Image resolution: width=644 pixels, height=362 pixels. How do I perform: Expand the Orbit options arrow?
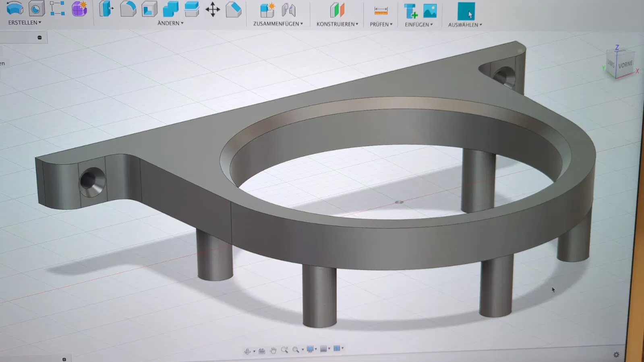point(254,352)
